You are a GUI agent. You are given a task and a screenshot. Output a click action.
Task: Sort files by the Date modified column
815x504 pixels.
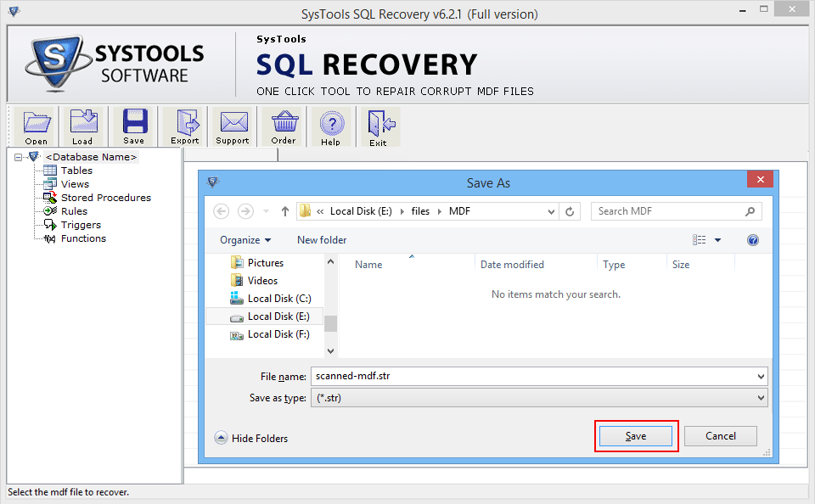[x=512, y=264]
